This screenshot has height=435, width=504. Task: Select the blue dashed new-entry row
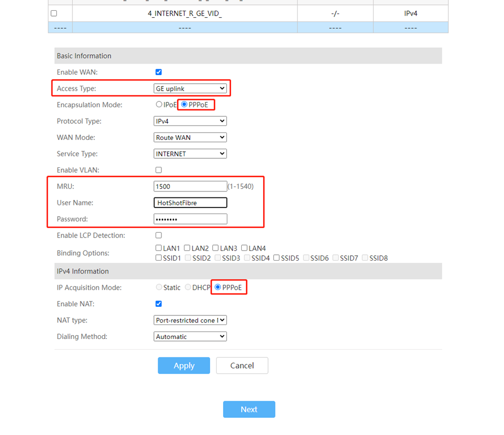(248, 28)
